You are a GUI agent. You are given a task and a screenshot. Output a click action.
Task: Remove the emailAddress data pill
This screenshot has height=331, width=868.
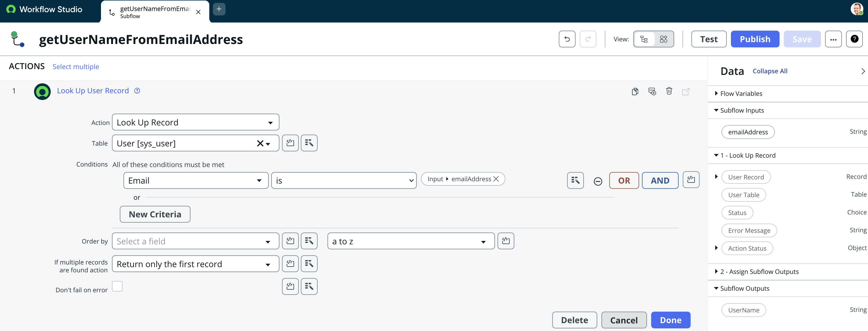tap(496, 179)
